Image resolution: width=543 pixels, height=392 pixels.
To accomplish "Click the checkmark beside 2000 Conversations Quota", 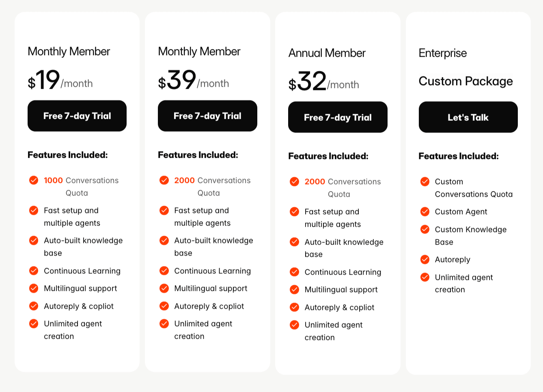I will pos(164,180).
